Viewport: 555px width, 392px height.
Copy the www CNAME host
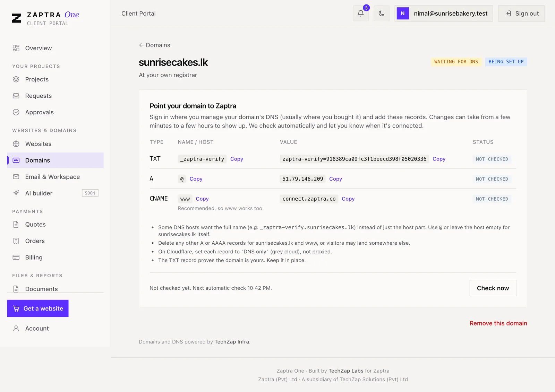(x=202, y=199)
